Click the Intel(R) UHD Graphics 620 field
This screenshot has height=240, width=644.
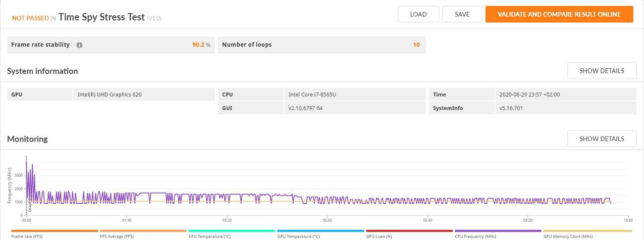click(x=109, y=95)
